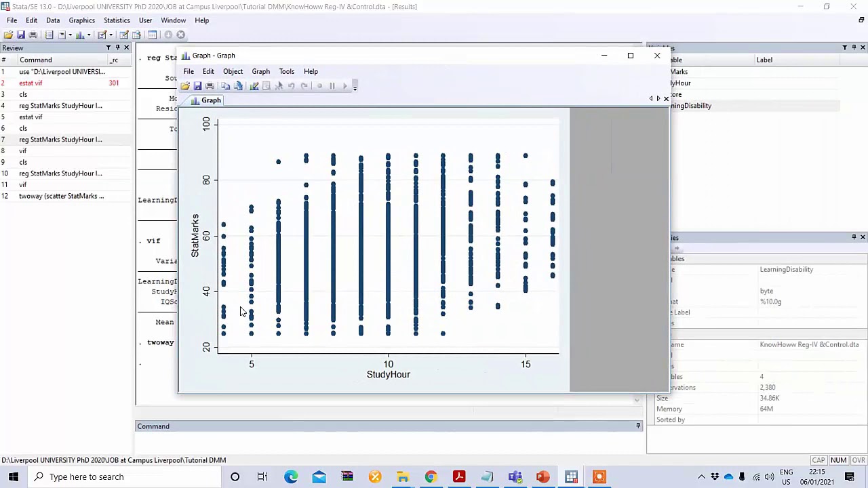The image size is (868, 488).
Task: Click the Break icon in main toolbar
Action: (180, 35)
